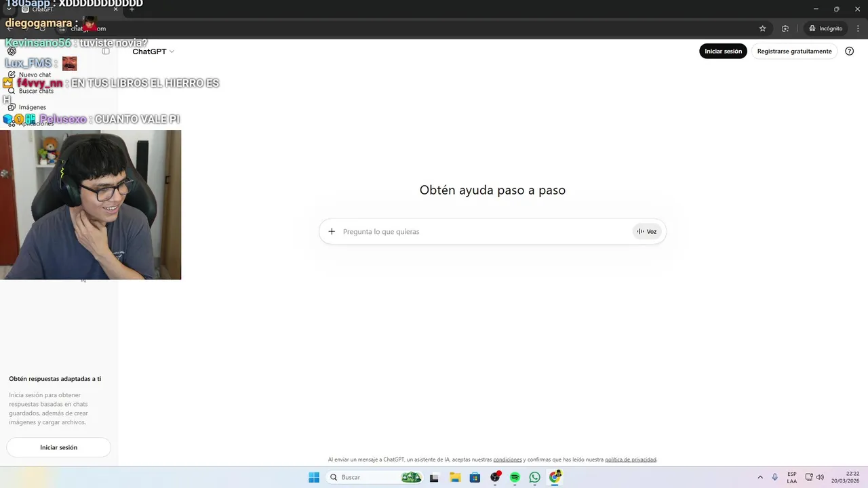Click the plus attach icon in prompt box

(x=332, y=231)
